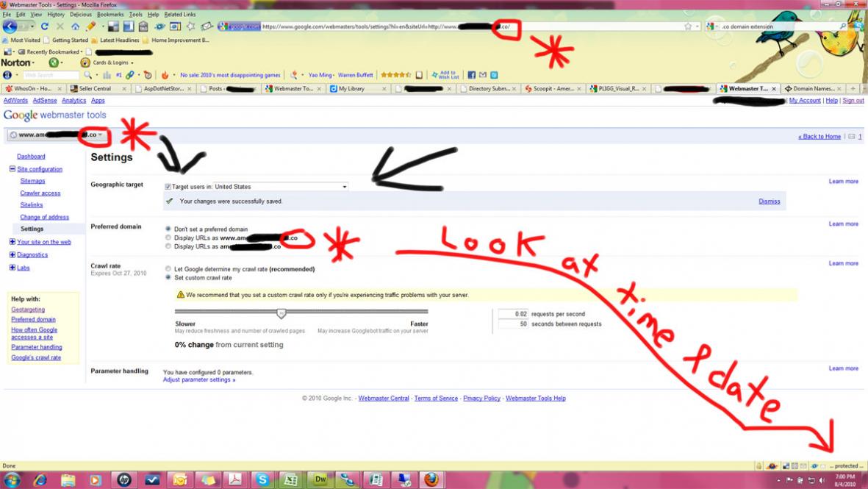
Task: Click the star rating icon in the toolbar
Action: tap(395, 75)
